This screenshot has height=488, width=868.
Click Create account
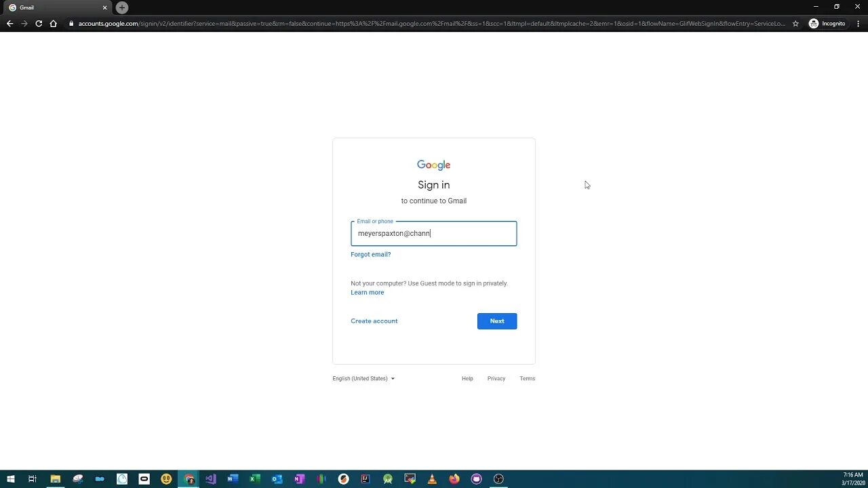tap(374, 321)
